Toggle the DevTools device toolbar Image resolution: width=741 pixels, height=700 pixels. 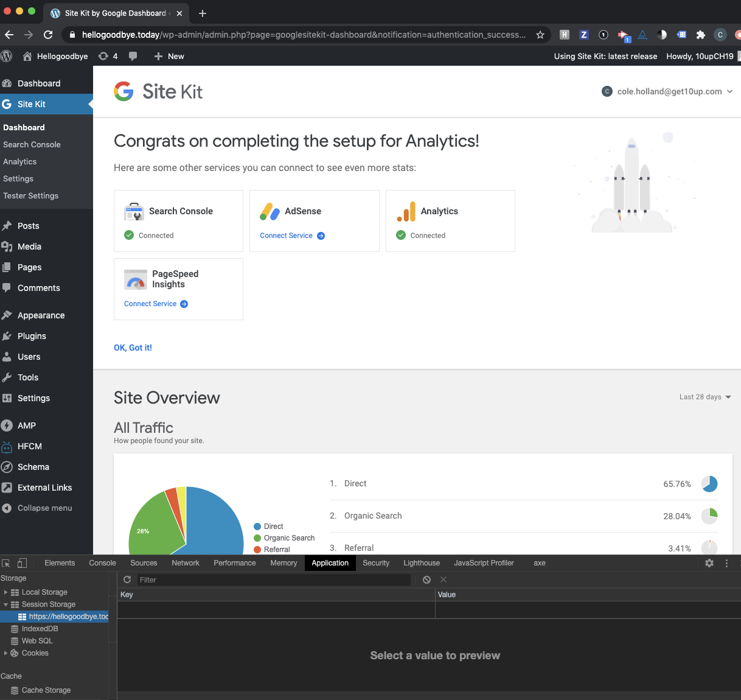click(23, 563)
